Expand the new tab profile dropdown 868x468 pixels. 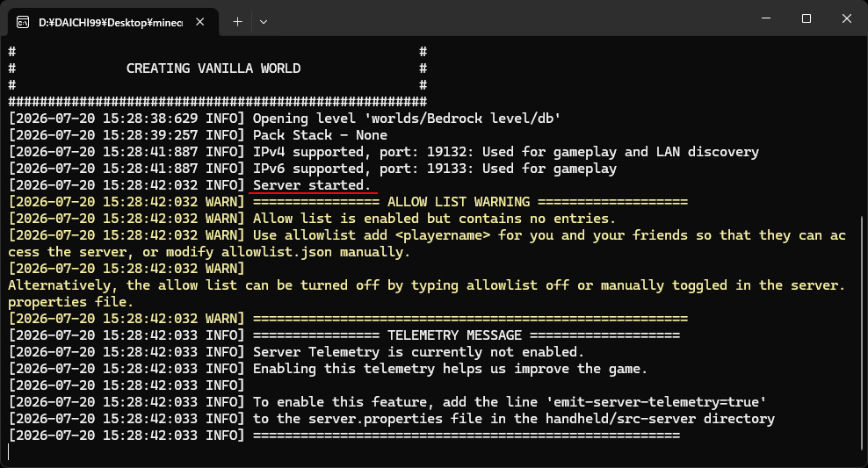(x=264, y=22)
